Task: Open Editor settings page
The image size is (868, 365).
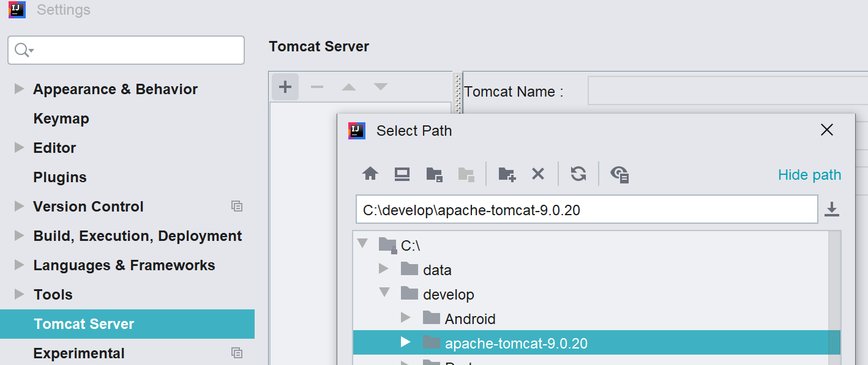Action: click(x=54, y=148)
